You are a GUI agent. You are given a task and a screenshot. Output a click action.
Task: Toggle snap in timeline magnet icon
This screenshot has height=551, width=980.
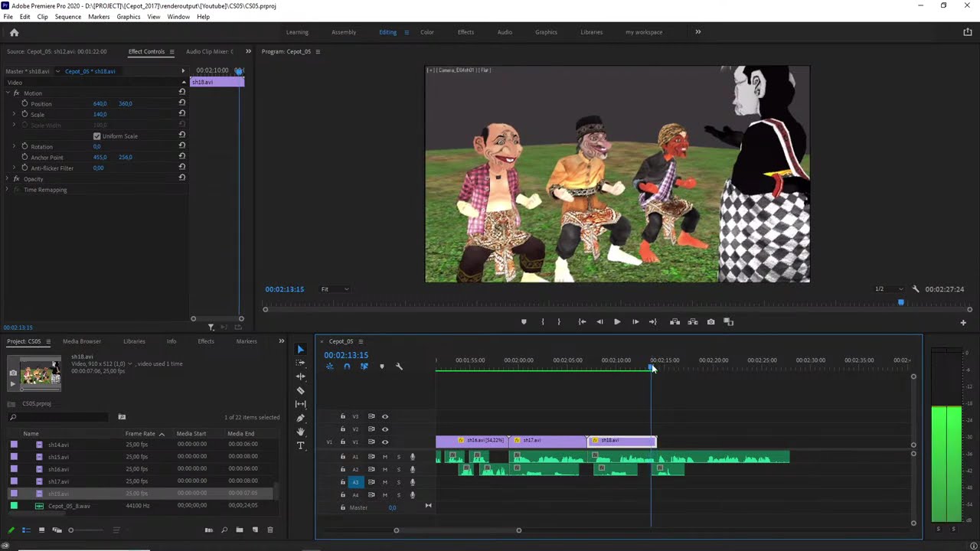(x=347, y=367)
